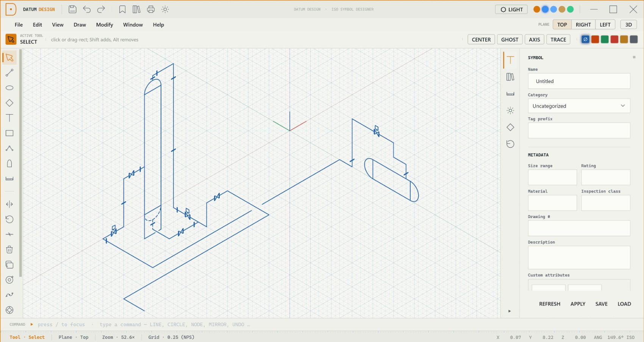This screenshot has height=342, width=644.
Task: Activate the Text tool in left sidebar
Action: click(9, 118)
